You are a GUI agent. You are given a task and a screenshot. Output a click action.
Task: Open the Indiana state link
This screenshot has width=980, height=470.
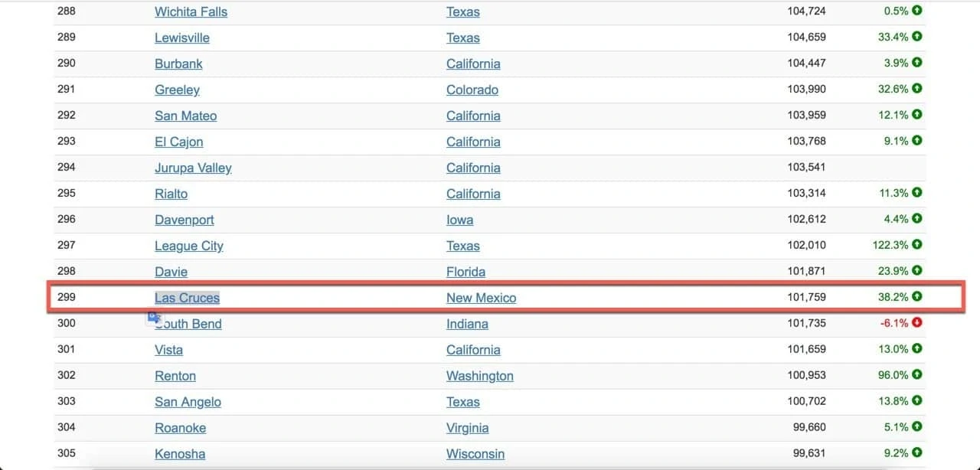pos(467,324)
